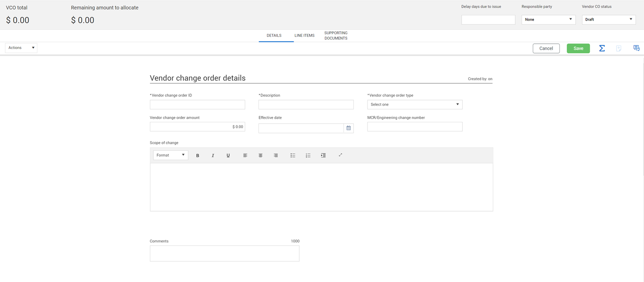Insert a bulleted list

293,155
